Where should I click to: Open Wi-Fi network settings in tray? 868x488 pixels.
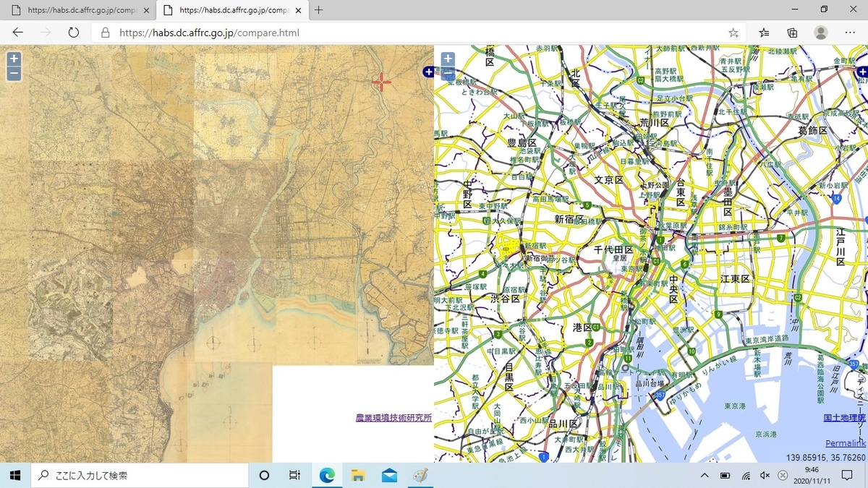[746, 475]
